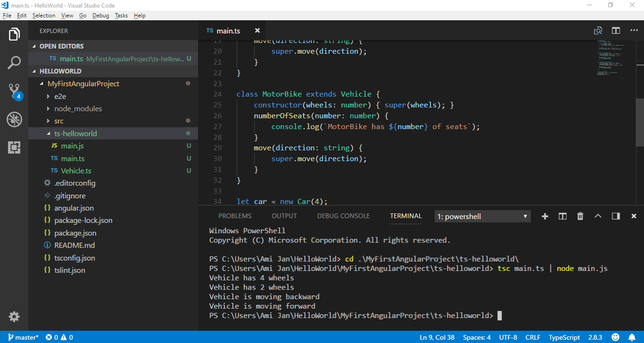Select the TERMINAL tab
The image size is (644, 343).
[406, 216]
